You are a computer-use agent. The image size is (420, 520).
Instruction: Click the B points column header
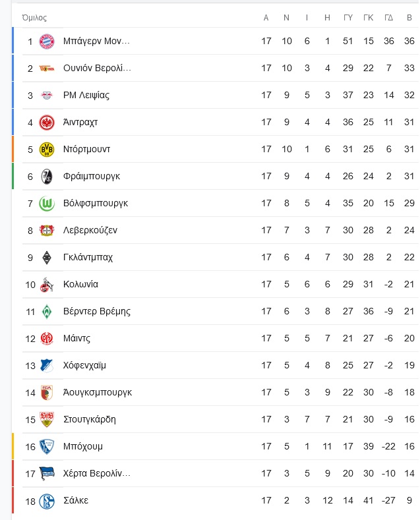pyautogui.click(x=409, y=18)
